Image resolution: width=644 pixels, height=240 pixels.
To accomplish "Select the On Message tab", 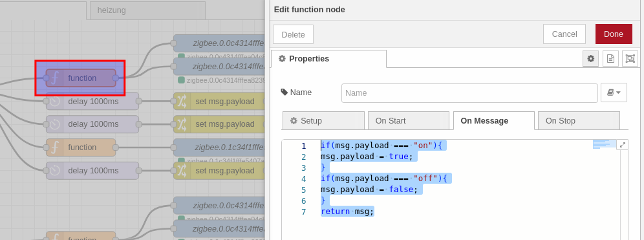I will tap(494, 121).
